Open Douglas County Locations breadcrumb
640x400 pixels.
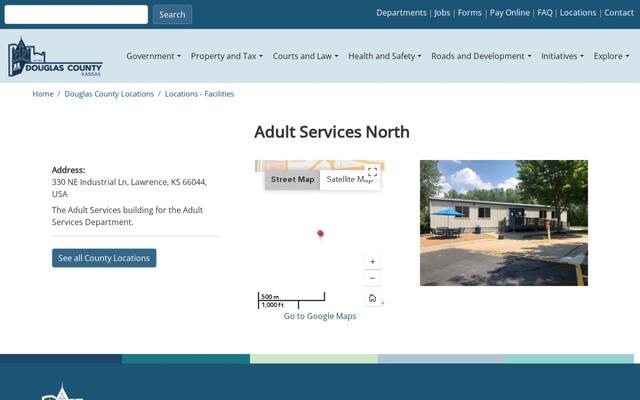click(x=109, y=94)
